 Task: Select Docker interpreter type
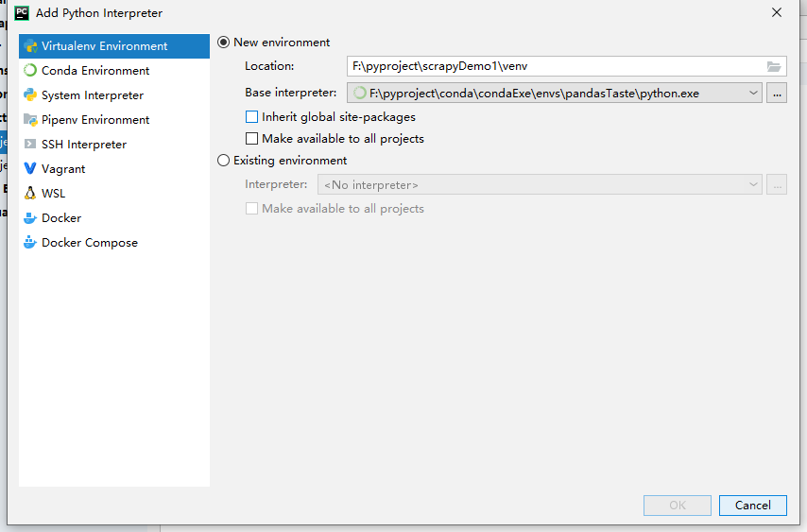tap(114, 218)
